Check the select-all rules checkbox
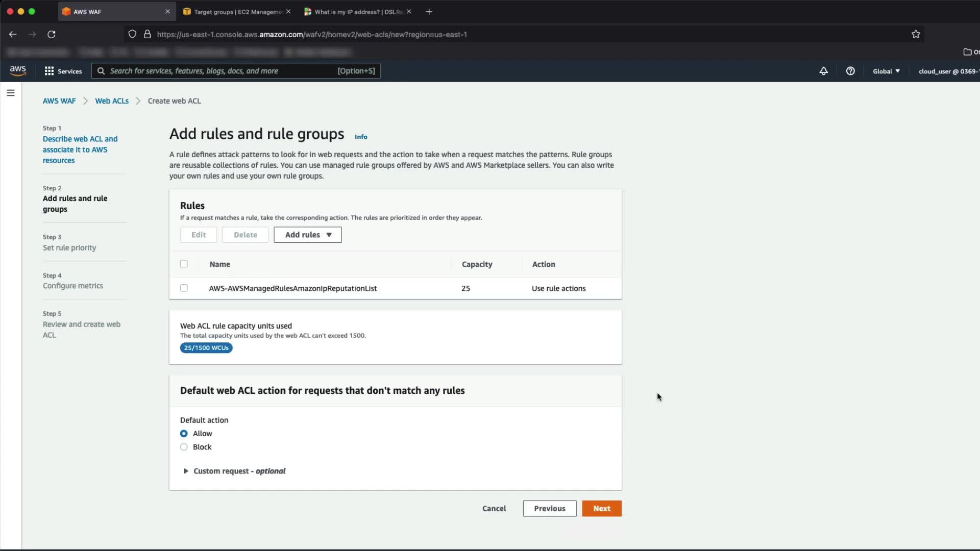The image size is (980, 551). 184,264
